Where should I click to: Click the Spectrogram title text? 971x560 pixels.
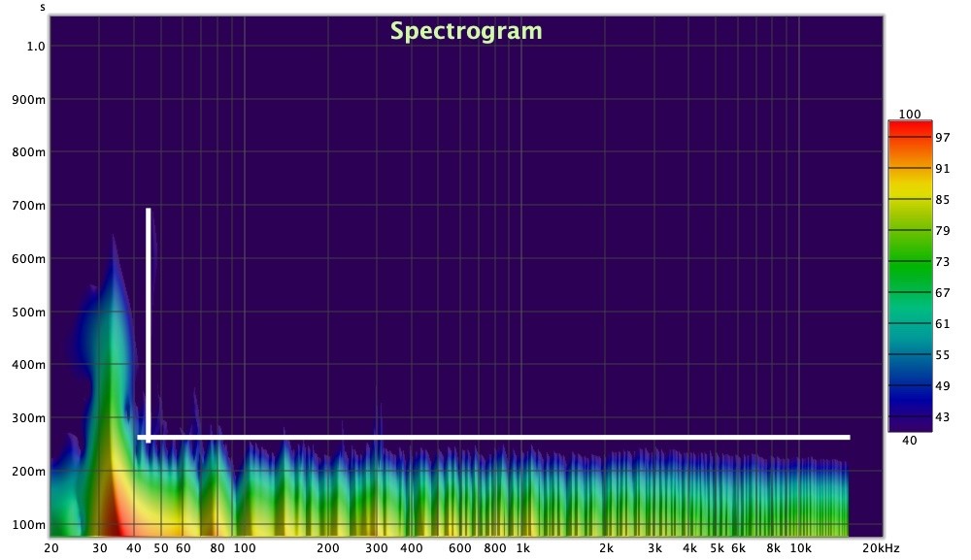[x=466, y=31]
